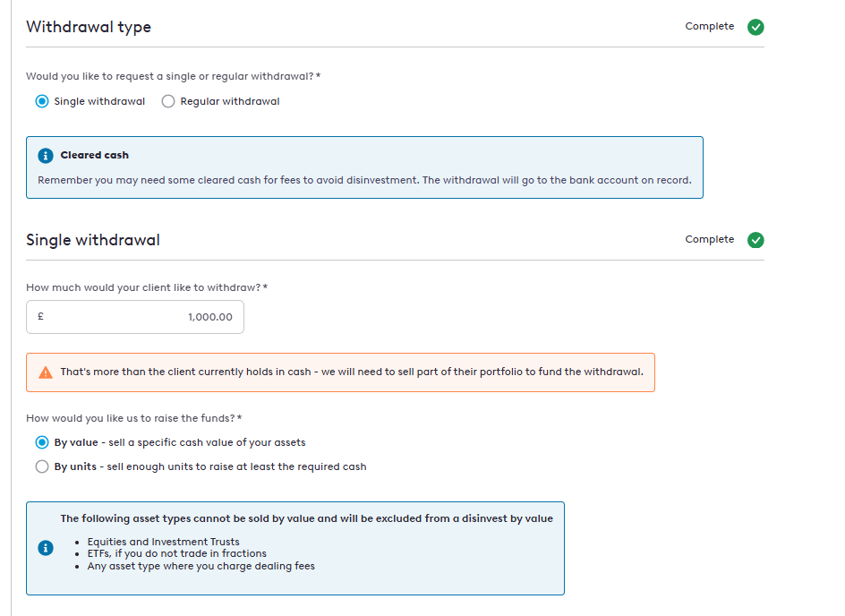Select the Regular withdrawal radio button
Viewport: 845px width, 616px height.
tap(168, 101)
